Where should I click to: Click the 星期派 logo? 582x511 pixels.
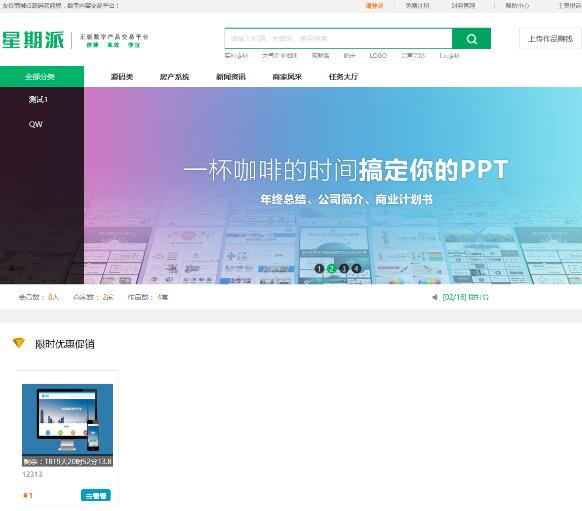[x=33, y=40]
